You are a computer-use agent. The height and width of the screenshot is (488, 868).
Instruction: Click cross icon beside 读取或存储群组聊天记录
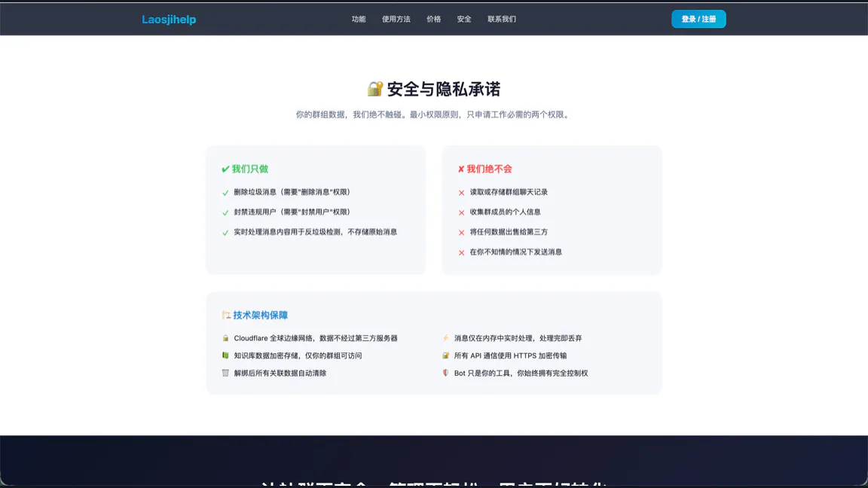pos(462,193)
